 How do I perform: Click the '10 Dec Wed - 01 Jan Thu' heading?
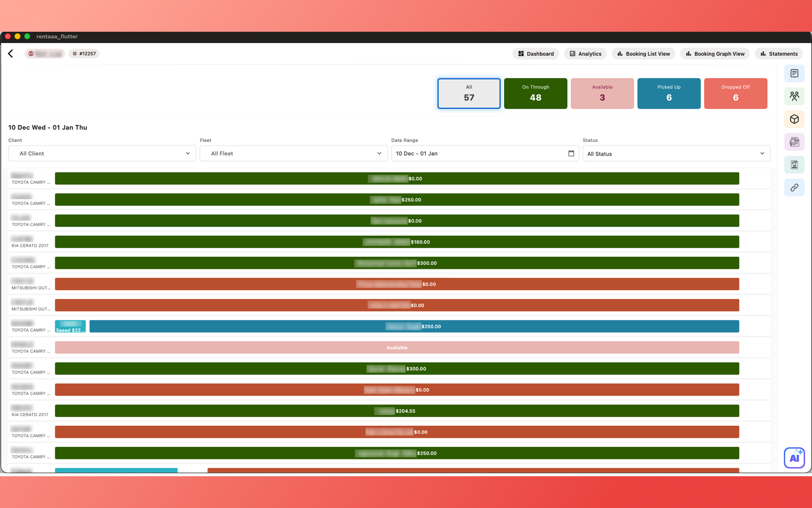click(48, 127)
